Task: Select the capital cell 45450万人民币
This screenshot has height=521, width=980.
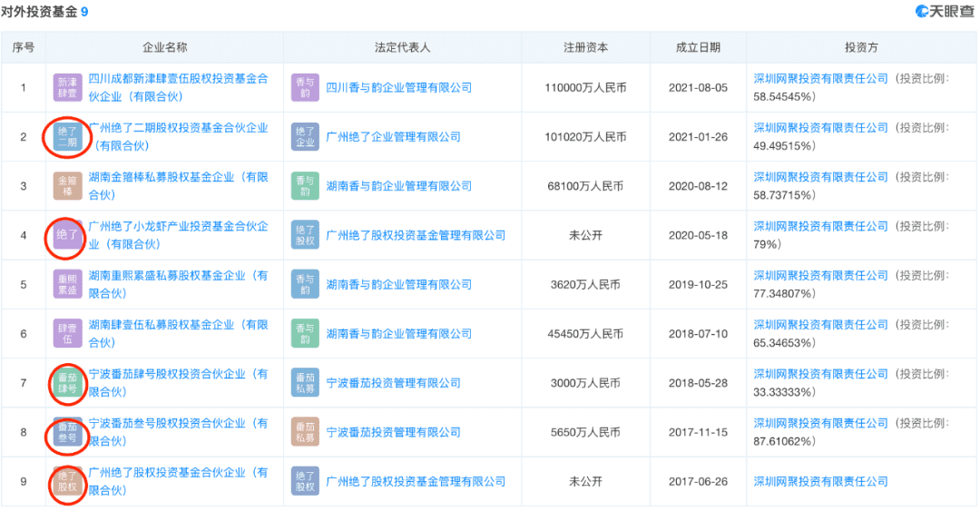Action: (585, 334)
